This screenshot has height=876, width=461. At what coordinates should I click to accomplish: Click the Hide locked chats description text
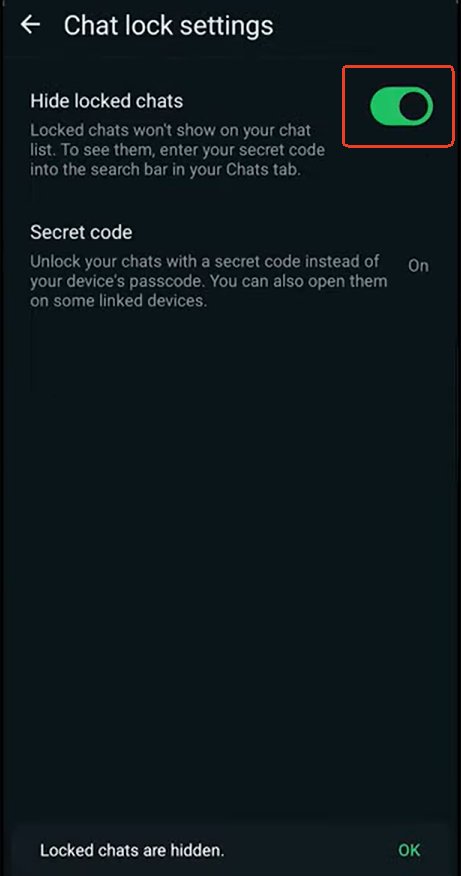click(x=179, y=151)
